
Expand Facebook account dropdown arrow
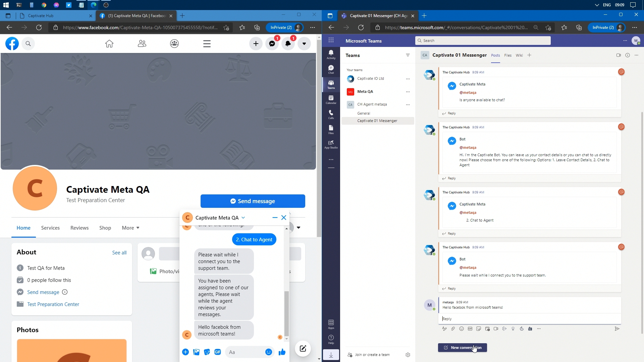(304, 44)
